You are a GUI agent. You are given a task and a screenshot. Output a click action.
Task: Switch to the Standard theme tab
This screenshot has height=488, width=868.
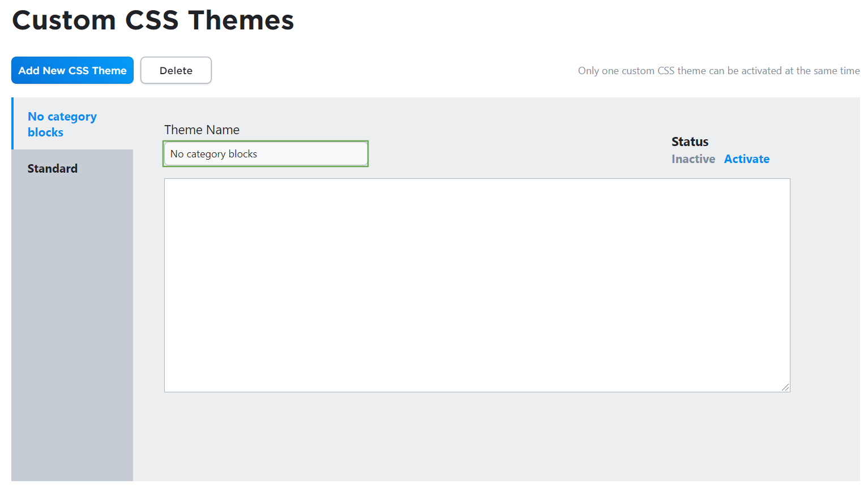72,168
